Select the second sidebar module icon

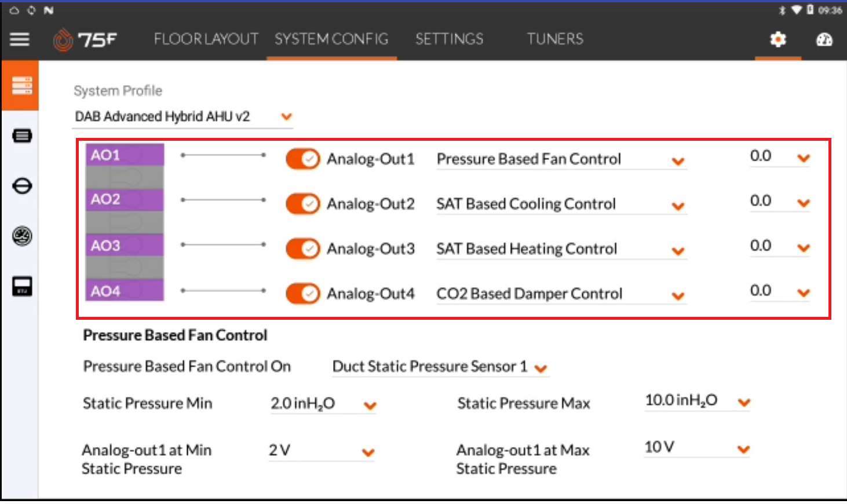pos(22,136)
